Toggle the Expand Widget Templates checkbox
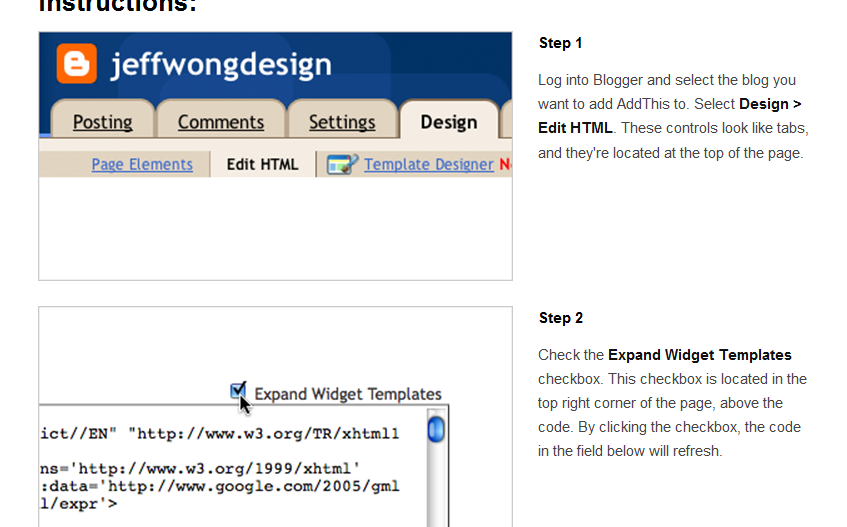This screenshot has width=847, height=527. tap(238, 390)
